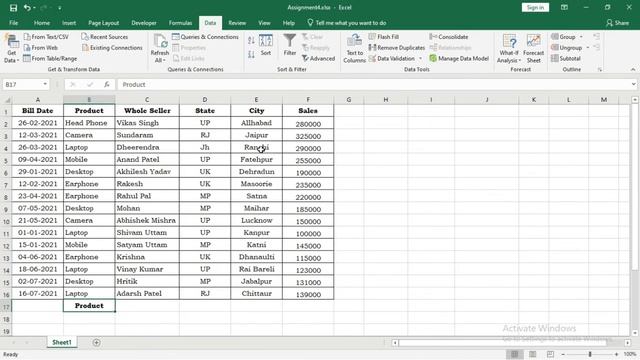
Task: Click the Share button
Action: tap(617, 23)
